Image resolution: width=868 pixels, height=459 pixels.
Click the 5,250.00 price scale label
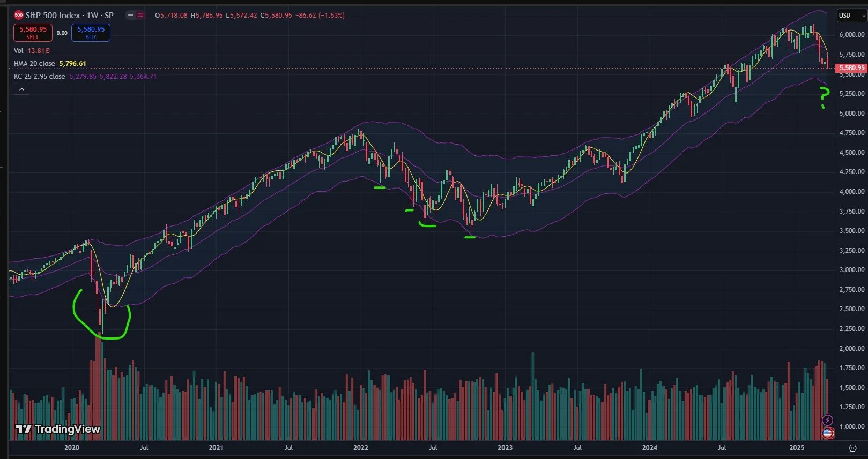[x=852, y=94]
